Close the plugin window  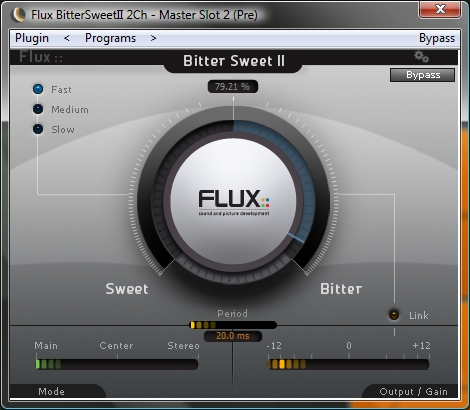click(440, 9)
